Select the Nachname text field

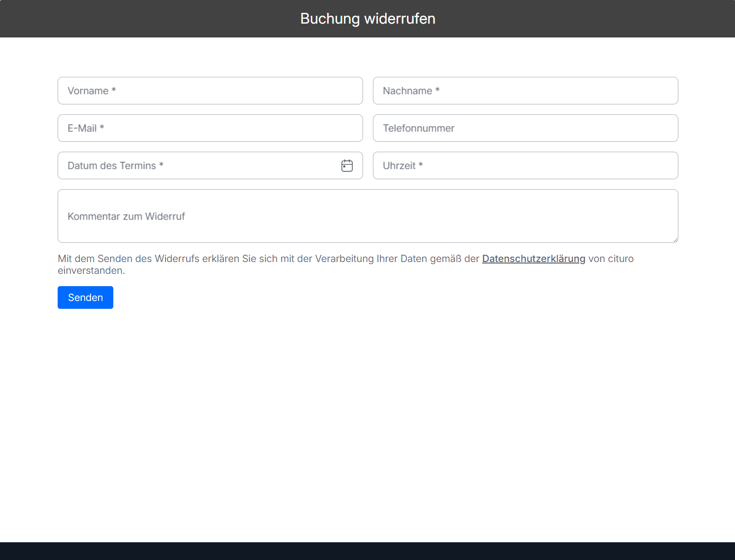coord(526,91)
